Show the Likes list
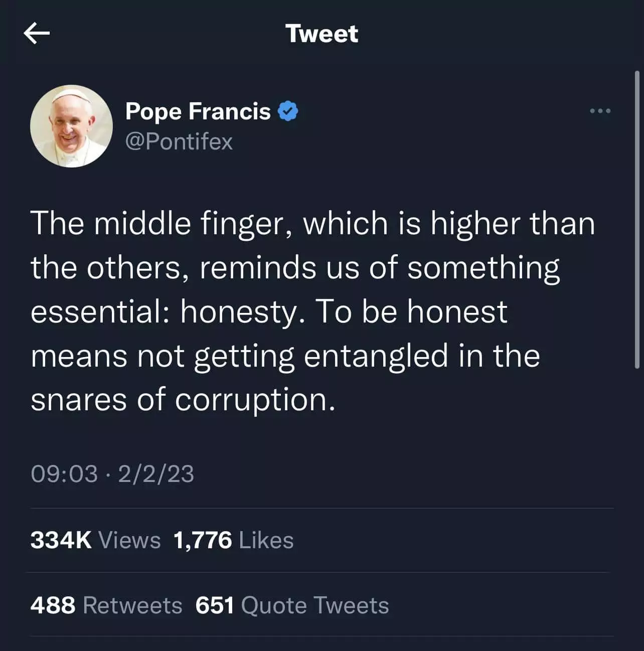This screenshot has width=644, height=651. point(266,540)
